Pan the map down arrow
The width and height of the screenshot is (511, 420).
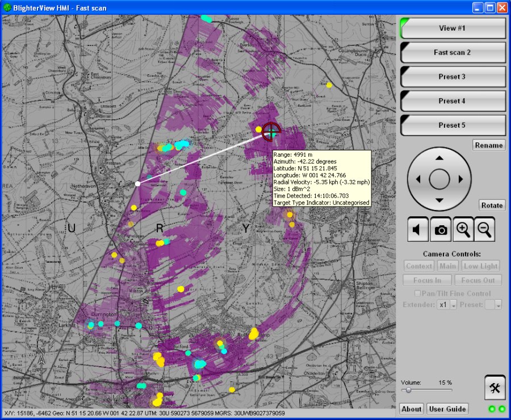point(439,200)
